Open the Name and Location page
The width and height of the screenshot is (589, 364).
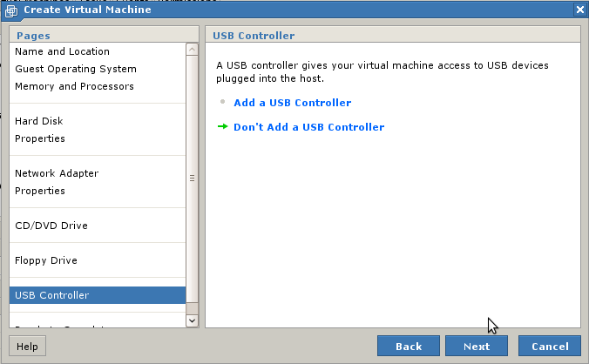tap(62, 51)
